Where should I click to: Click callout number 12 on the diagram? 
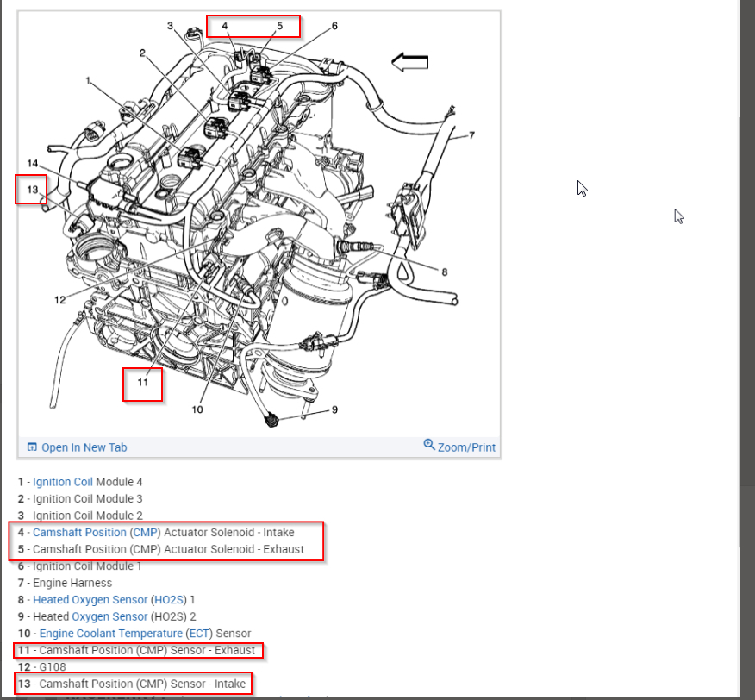[59, 300]
